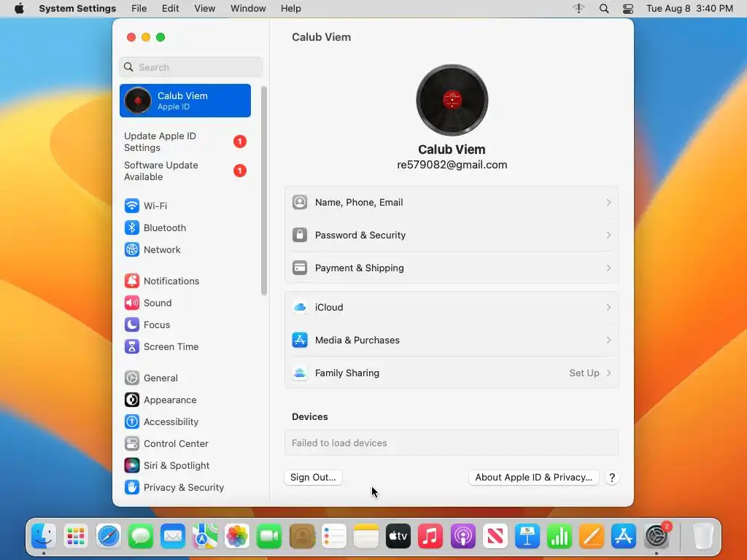Click the question mark help button
The width and height of the screenshot is (747, 560).
coord(612,478)
